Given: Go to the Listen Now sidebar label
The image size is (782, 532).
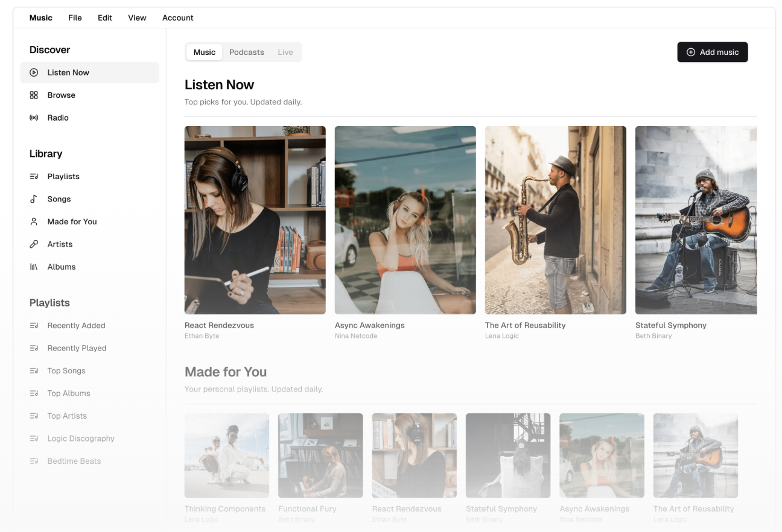Looking at the screenshot, I should pos(68,72).
